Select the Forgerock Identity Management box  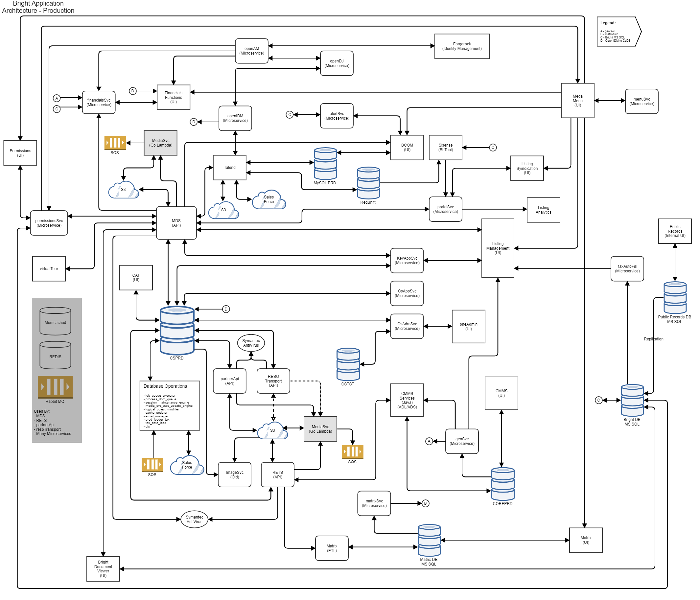461,46
